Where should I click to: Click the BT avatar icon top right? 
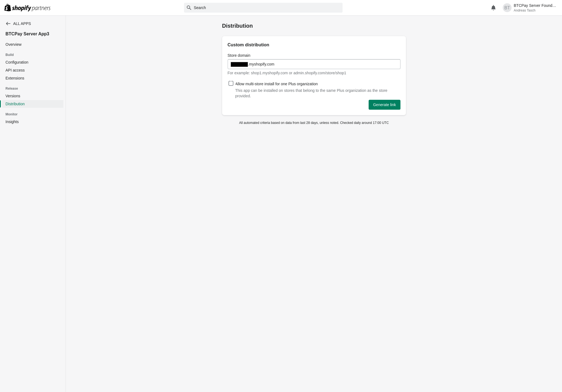(x=507, y=8)
